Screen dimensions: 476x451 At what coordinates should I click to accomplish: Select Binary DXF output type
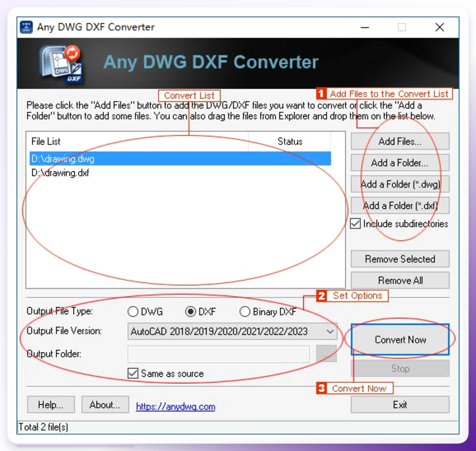click(245, 311)
